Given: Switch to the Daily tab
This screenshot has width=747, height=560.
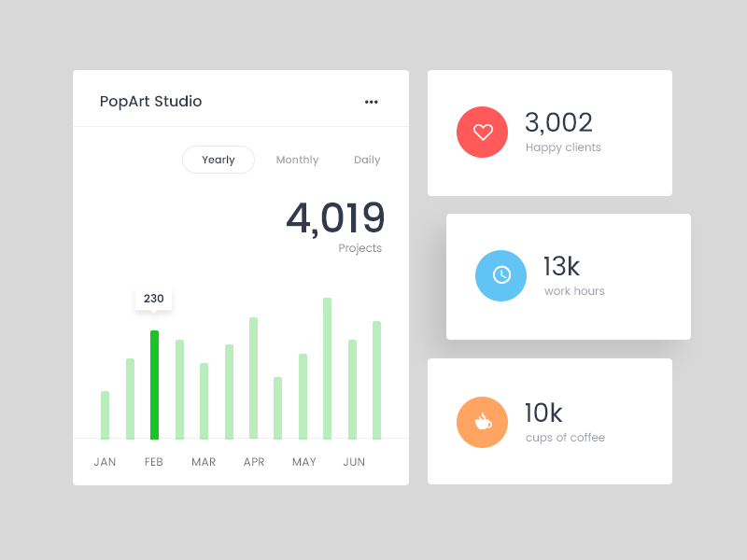Looking at the screenshot, I should tap(367, 160).
